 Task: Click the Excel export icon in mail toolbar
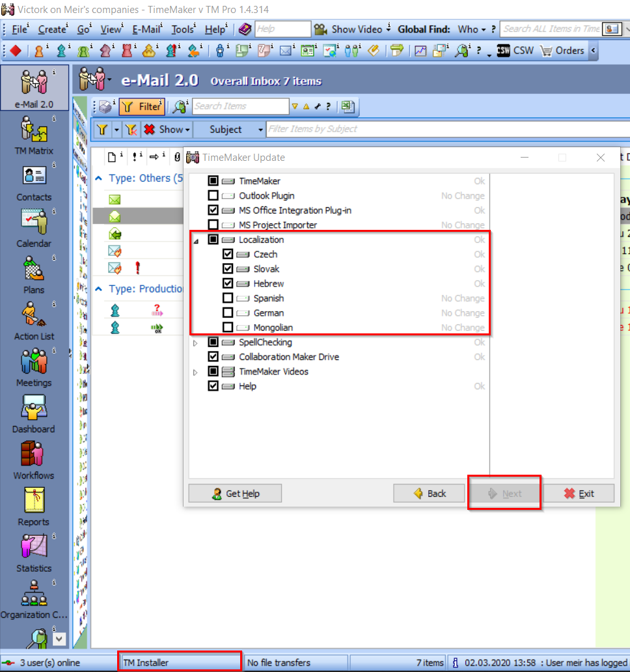pyautogui.click(x=348, y=106)
